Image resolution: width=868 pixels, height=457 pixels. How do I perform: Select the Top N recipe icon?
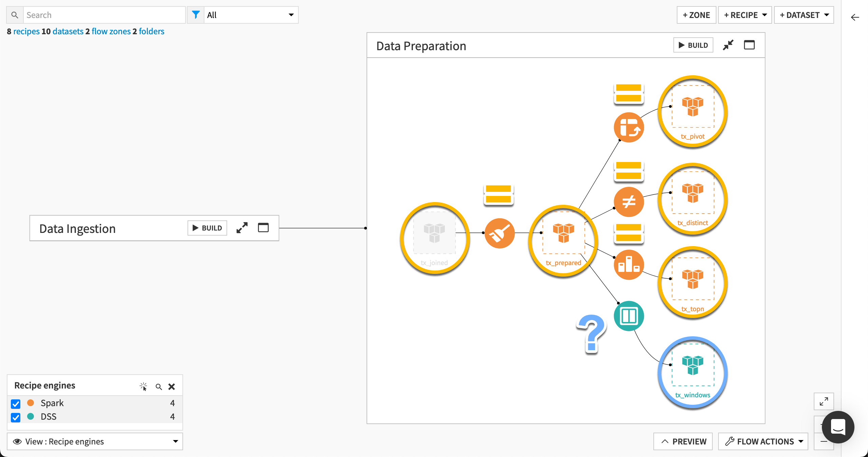(x=629, y=265)
